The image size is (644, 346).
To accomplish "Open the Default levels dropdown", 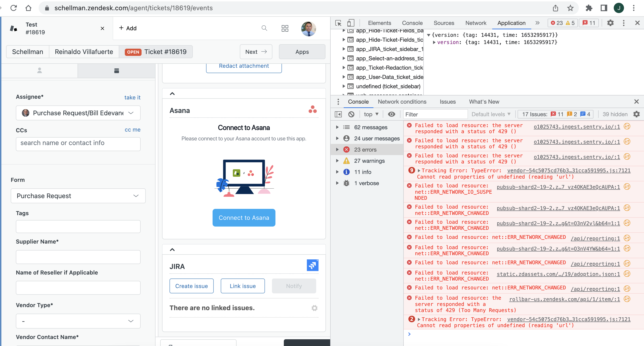I will click(x=491, y=114).
